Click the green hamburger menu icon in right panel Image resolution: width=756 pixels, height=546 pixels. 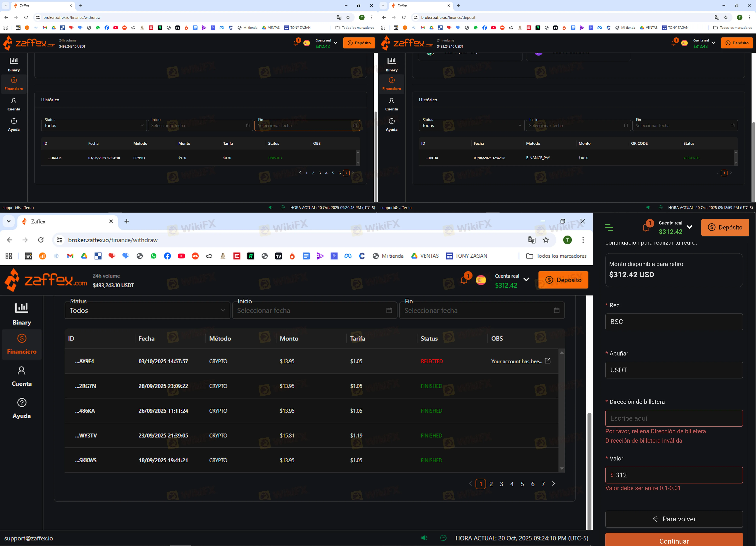(x=609, y=228)
